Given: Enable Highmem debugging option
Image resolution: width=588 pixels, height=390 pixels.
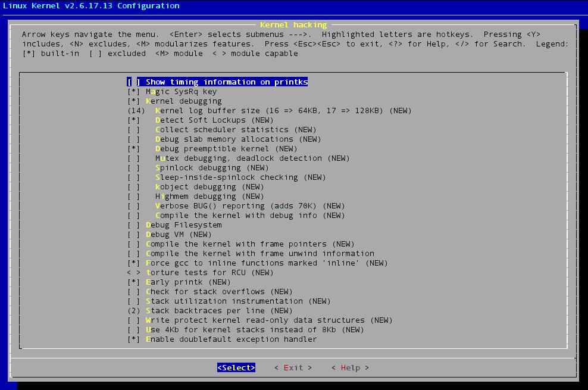Looking at the screenshot, I should coord(195,196).
